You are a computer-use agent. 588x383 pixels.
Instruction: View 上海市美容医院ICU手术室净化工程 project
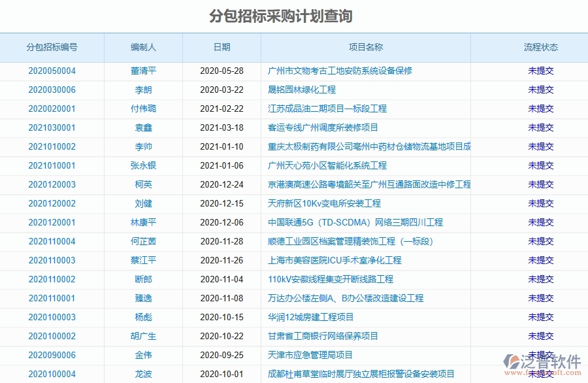[336, 260]
